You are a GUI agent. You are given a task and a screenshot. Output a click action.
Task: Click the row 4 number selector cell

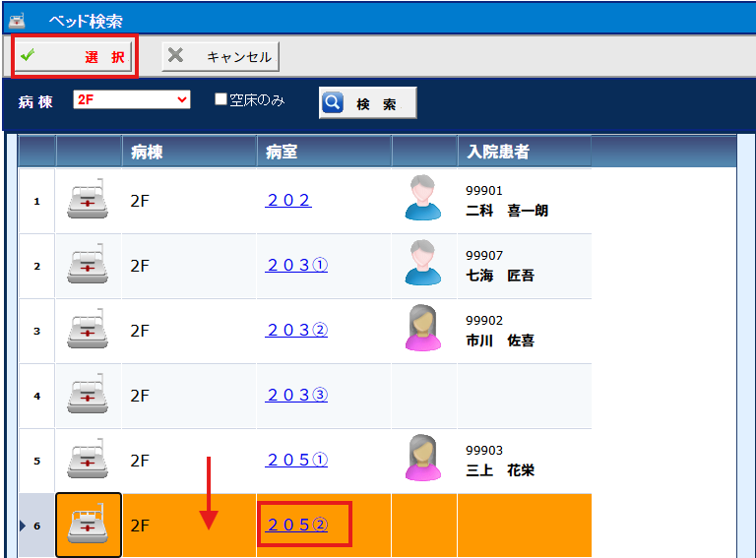pyautogui.click(x=37, y=396)
